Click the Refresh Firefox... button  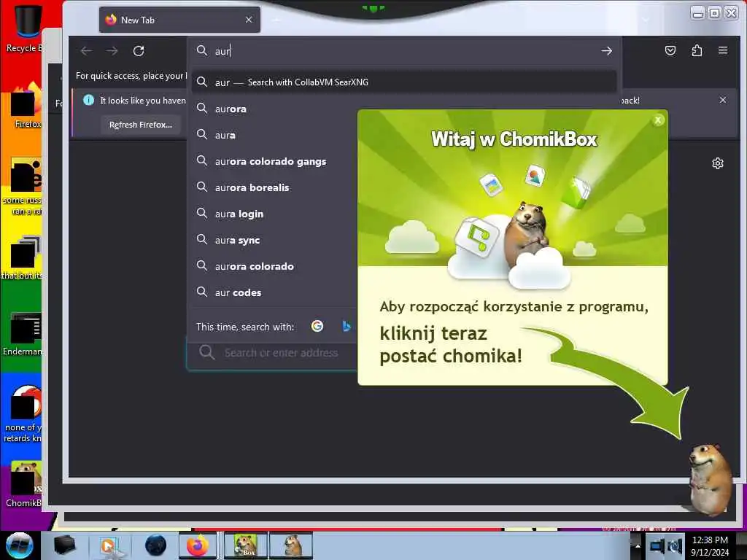click(x=141, y=125)
